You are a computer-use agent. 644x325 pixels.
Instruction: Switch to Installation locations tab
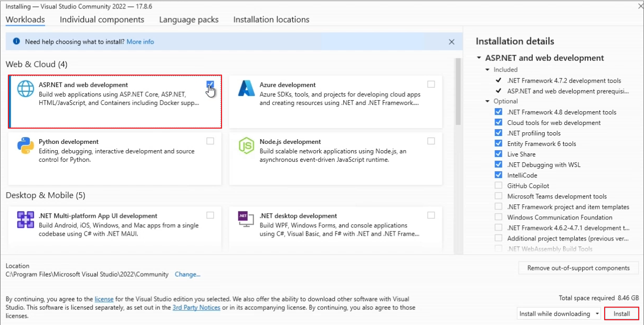click(x=271, y=19)
